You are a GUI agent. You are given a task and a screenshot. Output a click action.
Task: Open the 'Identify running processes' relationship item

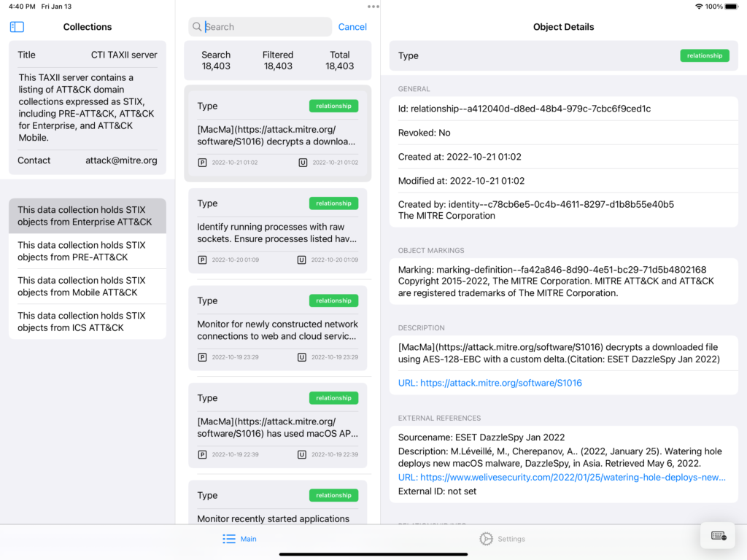[x=277, y=232]
